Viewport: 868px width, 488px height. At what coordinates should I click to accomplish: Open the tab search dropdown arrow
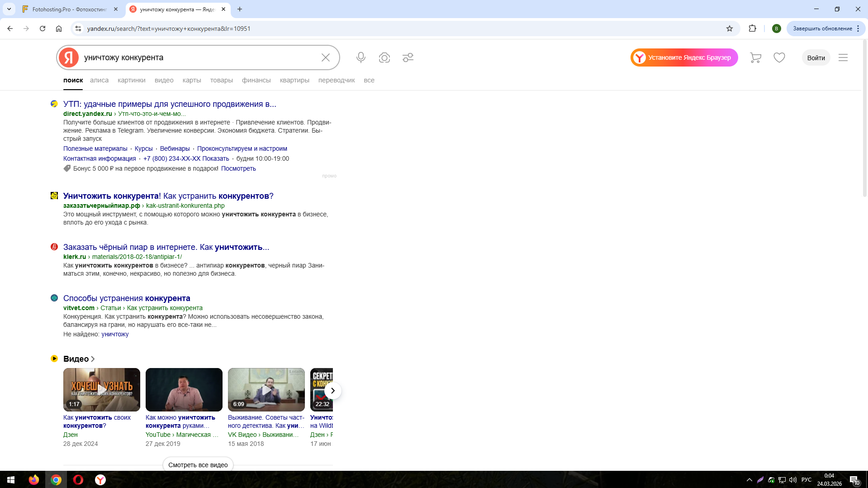pyautogui.click(x=9, y=9)
